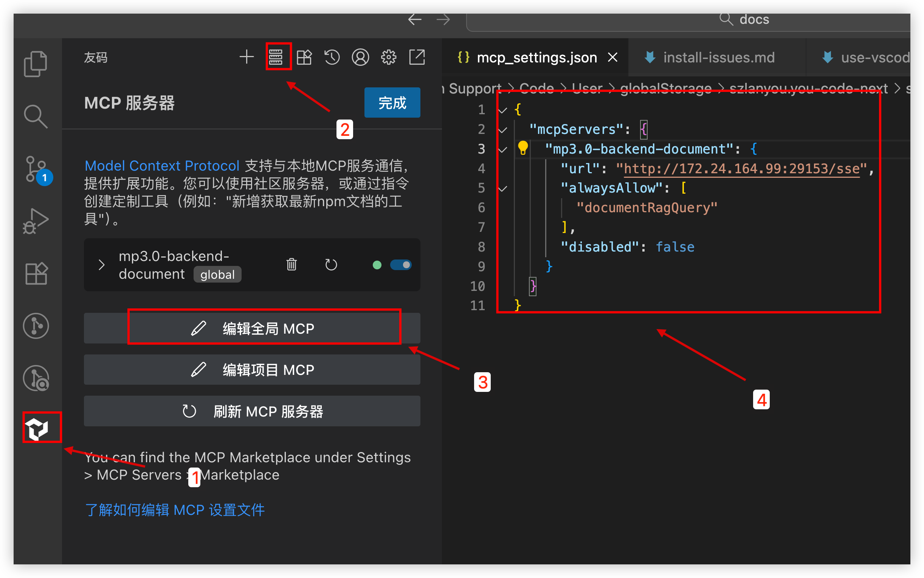Collapse the mcpServers block on line 2
Image resolution: width=924 pixels, height=578 pixels.
pos(503,130)
